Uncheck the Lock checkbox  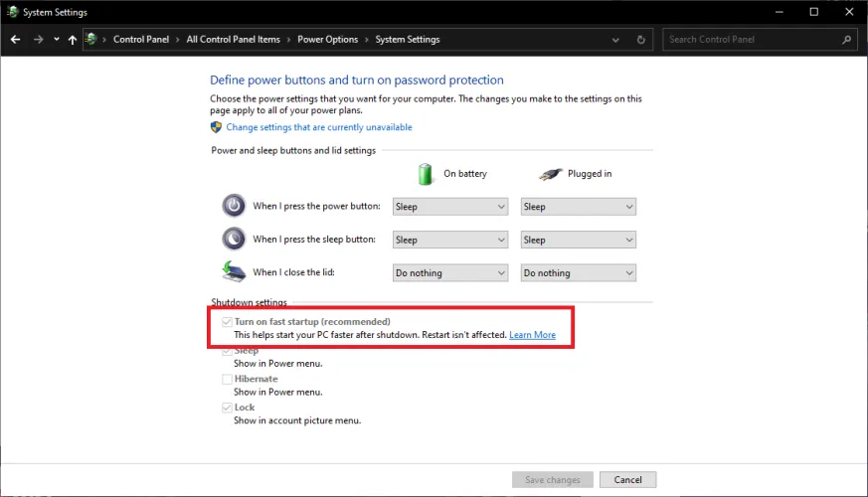click(x=227, y=408)
